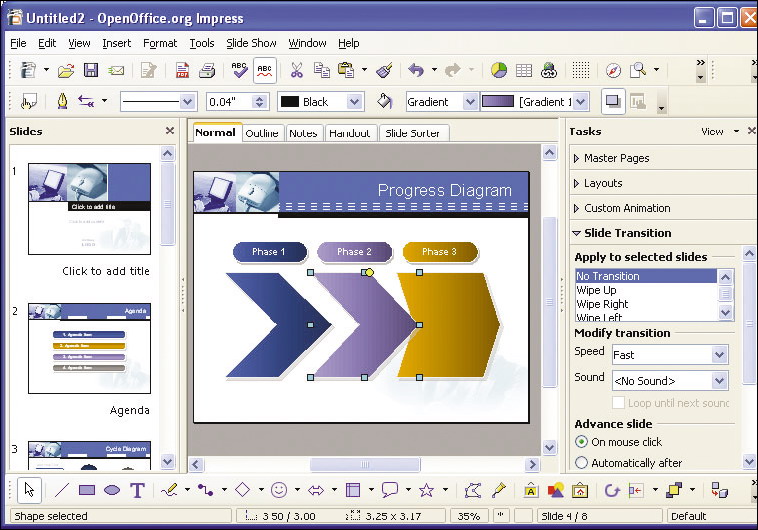This screenshot has width=758, height=530.
Task: Click the Format Paintbrush icon
Action: point(385,71)
